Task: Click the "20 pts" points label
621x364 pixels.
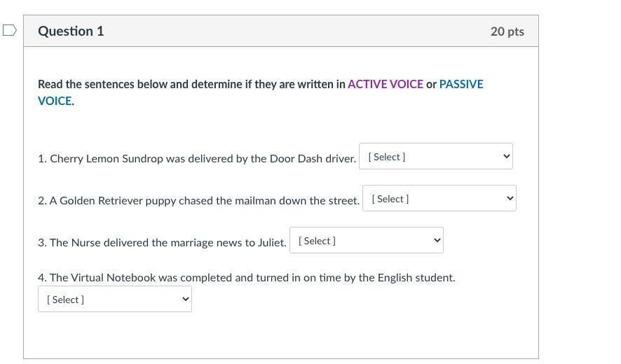Action: tap(507, 31)
